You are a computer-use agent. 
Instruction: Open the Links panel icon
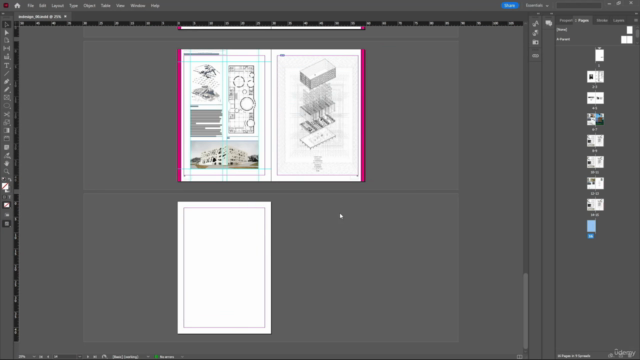click(x=536, y=56)
